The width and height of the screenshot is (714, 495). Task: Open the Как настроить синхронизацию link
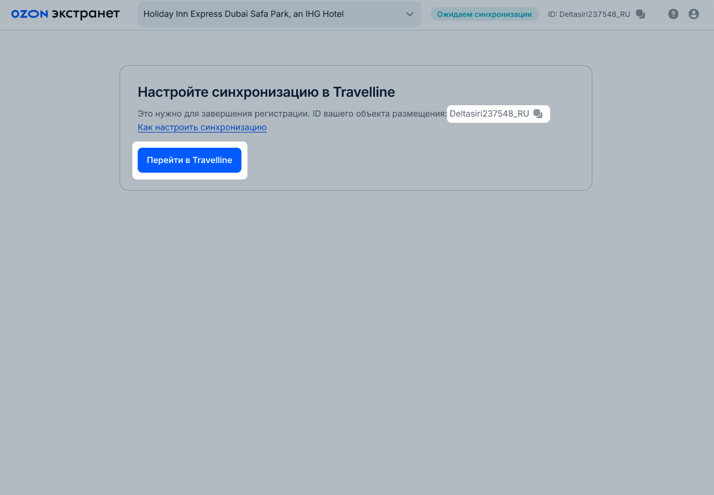coord(202,127)
